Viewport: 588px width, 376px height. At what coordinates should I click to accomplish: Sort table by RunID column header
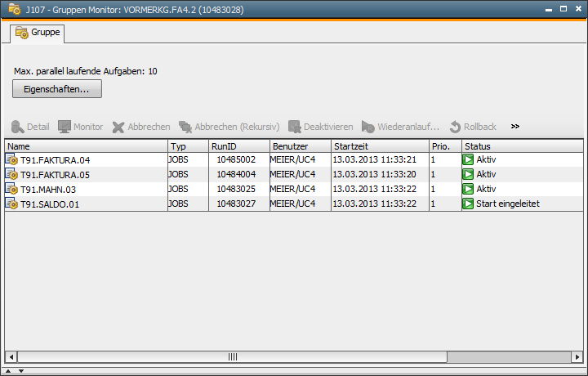pyautogui.click(x=238, y=145)
